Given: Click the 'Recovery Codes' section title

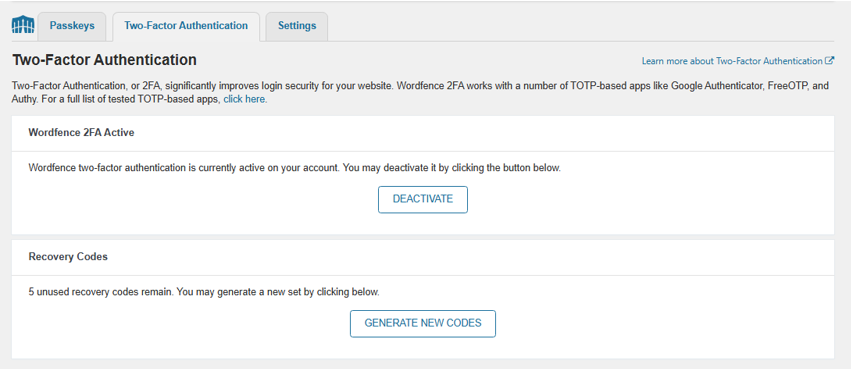Looking at the screenshot, I should (x=68, y=257).
